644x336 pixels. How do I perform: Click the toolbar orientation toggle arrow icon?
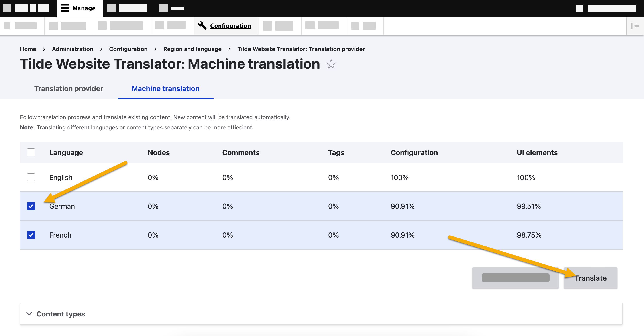tap(635, 26)
